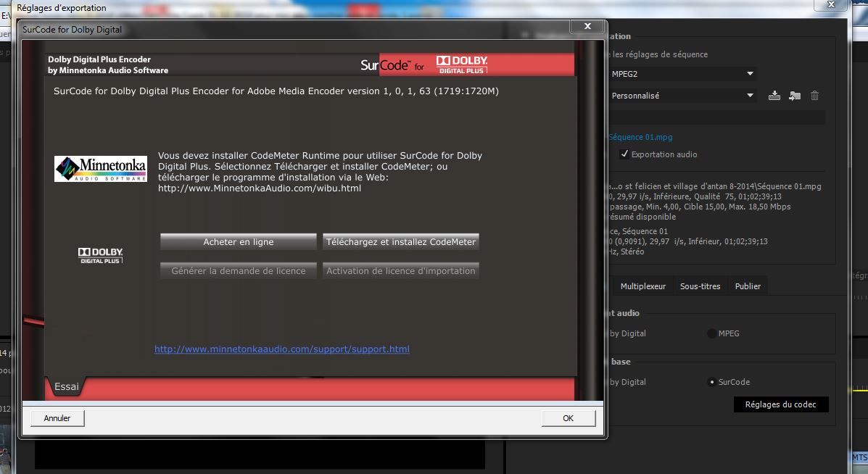Open the Séquence 01.mpg output name link

point(640,137)
